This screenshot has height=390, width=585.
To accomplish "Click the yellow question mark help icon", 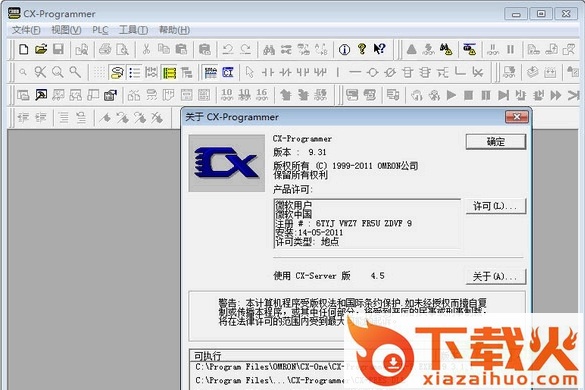I will tap(362, 49).
